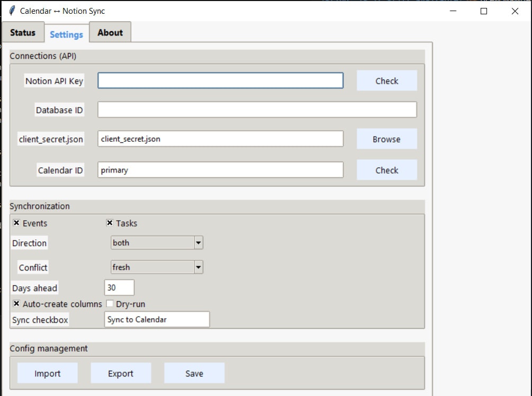This screenshot has height=396, width=532.
Task: Open the Direction dropdown showing both
Action: [x=157, y=242]
